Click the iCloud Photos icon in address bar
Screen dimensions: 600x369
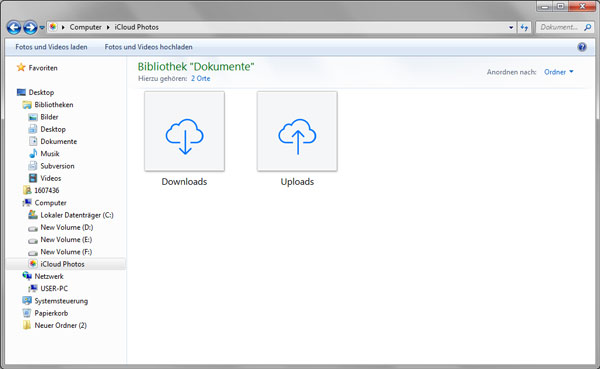tap(53, 27)
